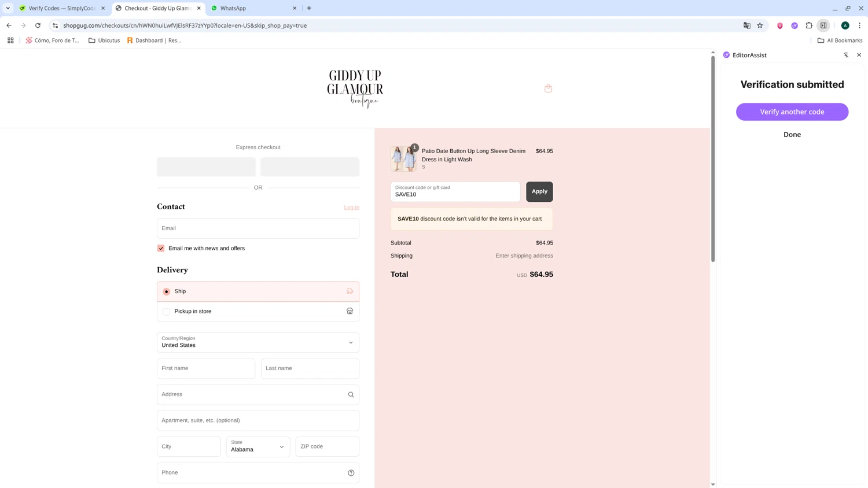Click the Log in link

coord(351,207)
